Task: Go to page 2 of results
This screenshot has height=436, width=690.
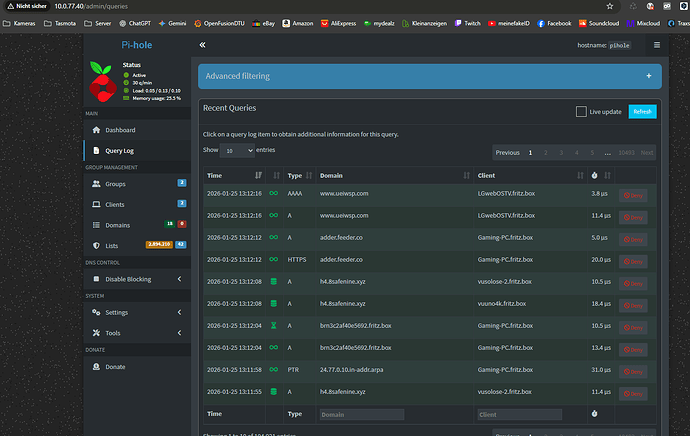Action: [x=546, y=153]
